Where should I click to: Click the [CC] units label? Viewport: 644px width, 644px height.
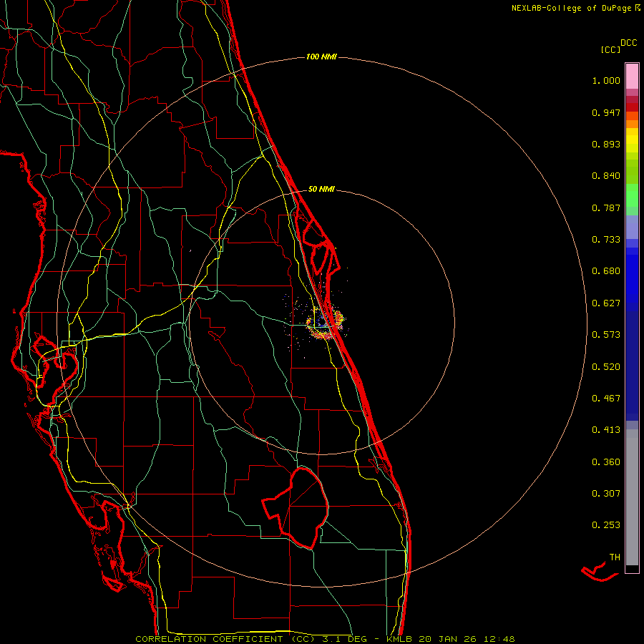tap(610, 49)
